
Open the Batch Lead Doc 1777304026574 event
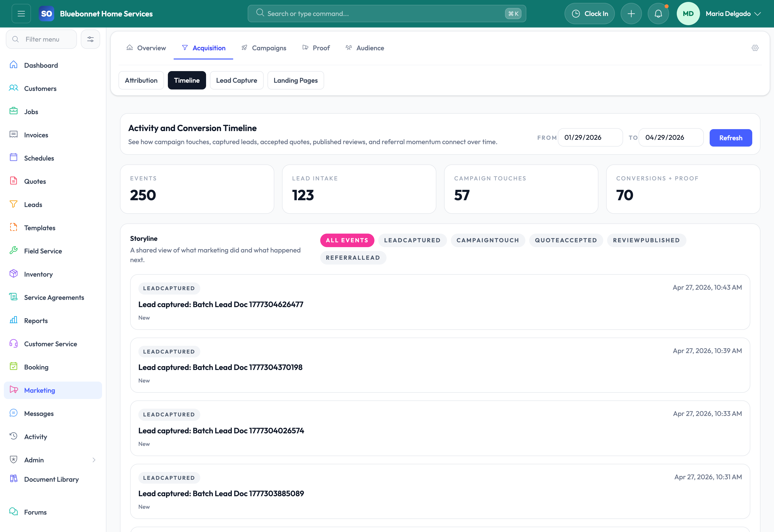pyautogui.click(x=440, y=428)
